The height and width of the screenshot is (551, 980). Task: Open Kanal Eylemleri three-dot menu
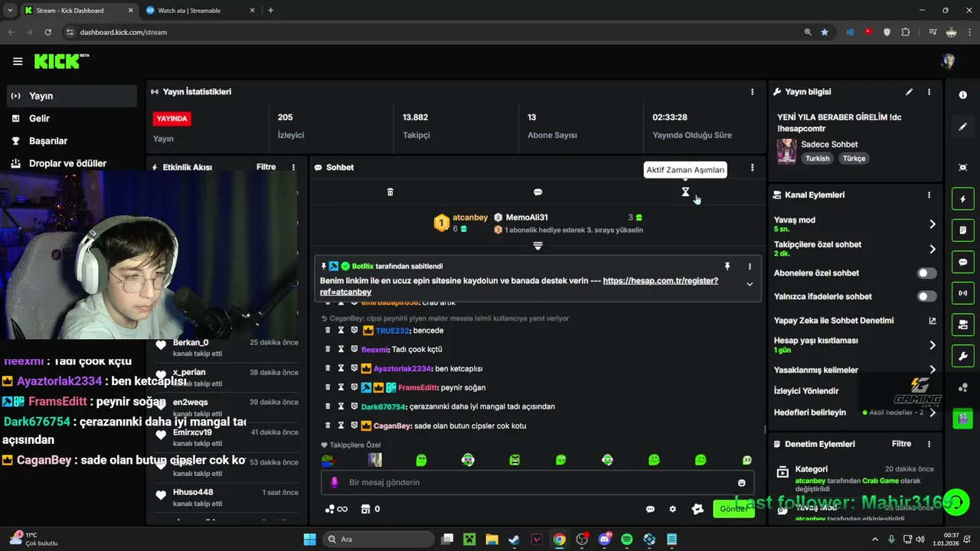[x=929, y=195]
